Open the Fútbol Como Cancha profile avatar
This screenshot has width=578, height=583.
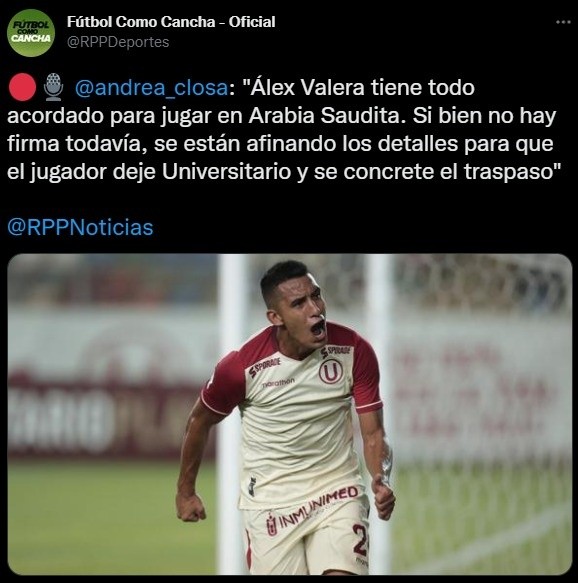(x=31, y=33)
